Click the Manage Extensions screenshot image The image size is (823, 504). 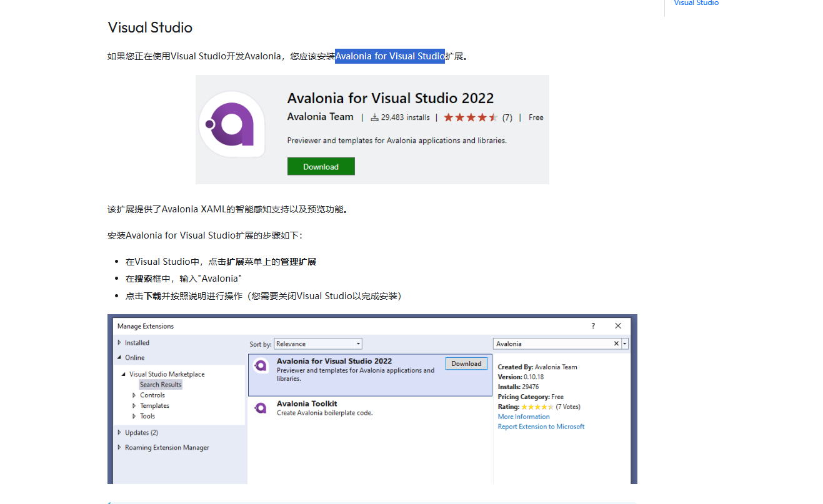click(372, 399)
